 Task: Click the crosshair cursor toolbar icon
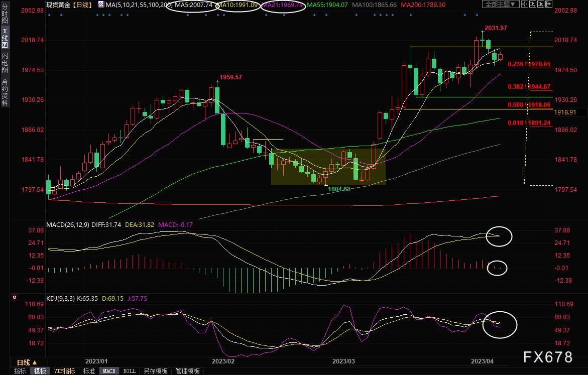pyautogui.click(x=524, y=5)
